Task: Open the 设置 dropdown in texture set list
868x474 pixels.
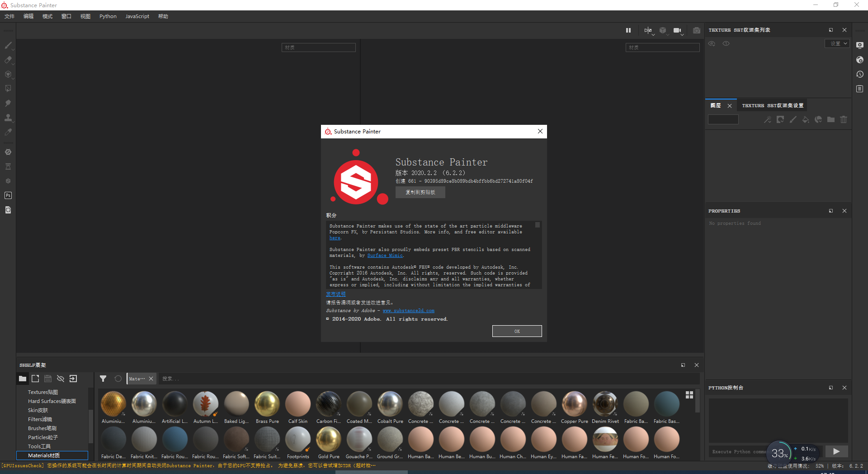Action: 837,43
